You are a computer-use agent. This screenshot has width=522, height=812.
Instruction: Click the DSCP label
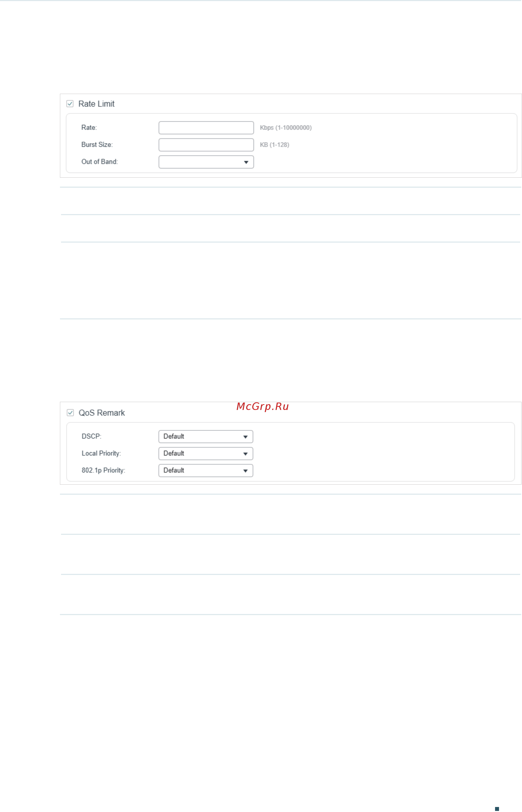91,436
